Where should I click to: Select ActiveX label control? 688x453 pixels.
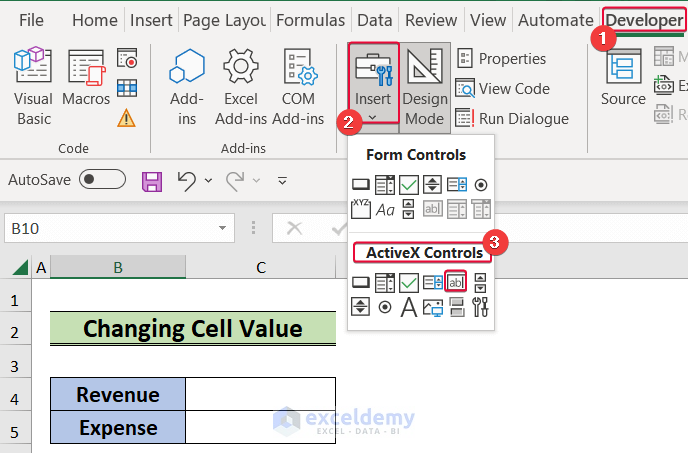click(408, 307)
